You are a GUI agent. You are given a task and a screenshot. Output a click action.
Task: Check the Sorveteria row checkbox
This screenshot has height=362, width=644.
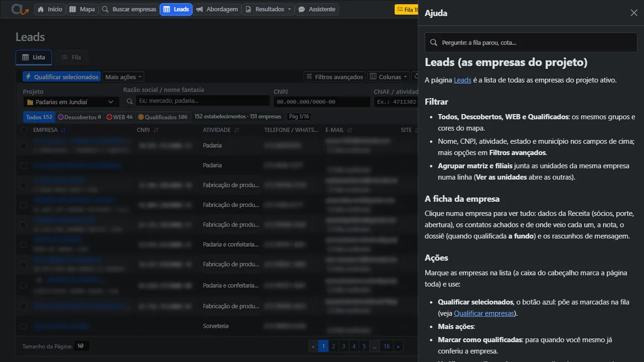[x=23, y=326]
